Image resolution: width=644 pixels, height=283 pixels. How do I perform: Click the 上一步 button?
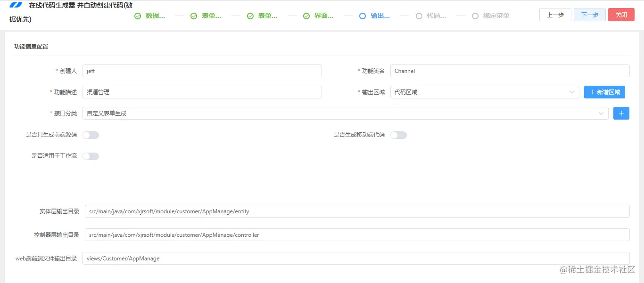[555, 15]
